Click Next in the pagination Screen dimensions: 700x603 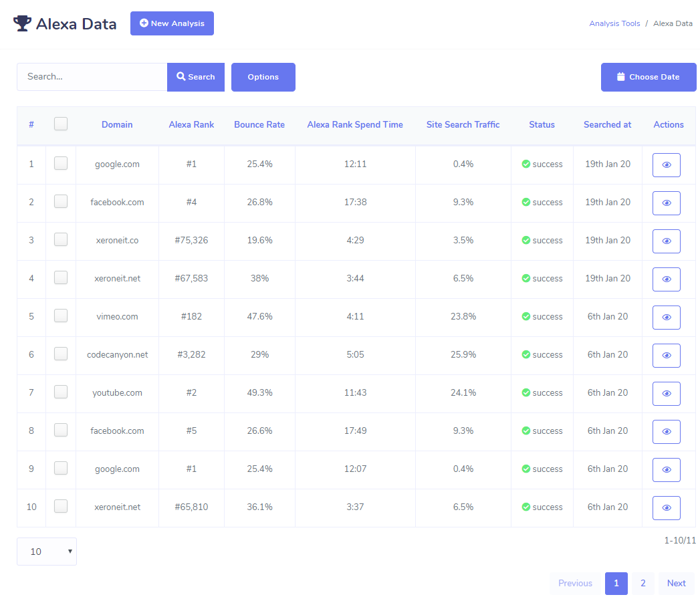coord(676,583)
